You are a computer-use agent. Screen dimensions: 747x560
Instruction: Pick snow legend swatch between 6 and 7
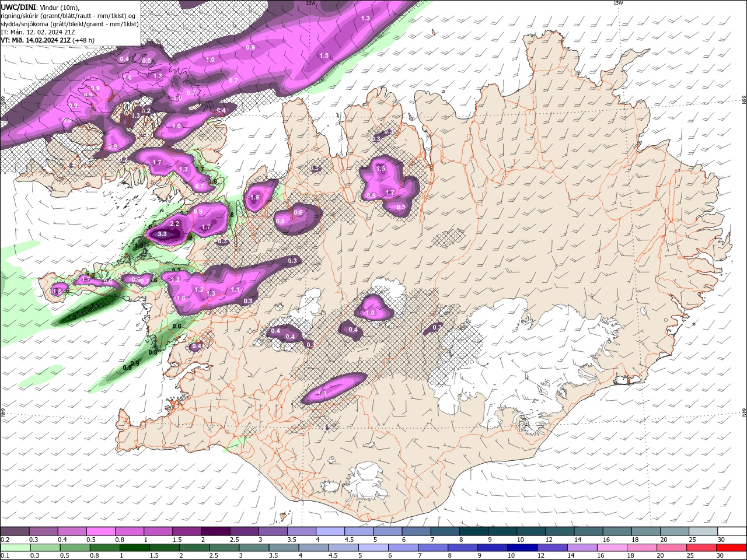pos(416,531)
